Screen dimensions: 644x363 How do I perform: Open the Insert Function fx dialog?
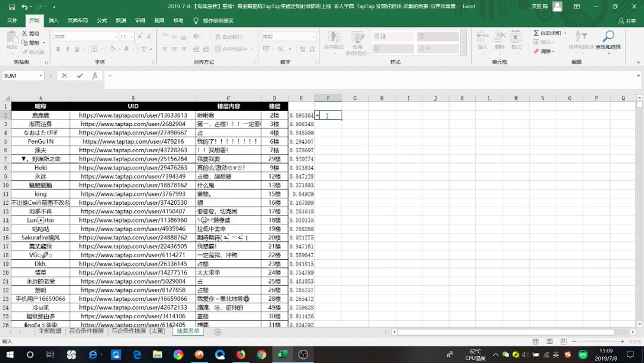94,76
